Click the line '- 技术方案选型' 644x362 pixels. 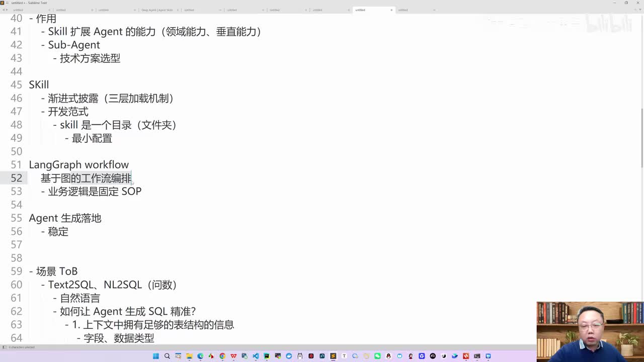pyautogui.click(x=87, y=58)
